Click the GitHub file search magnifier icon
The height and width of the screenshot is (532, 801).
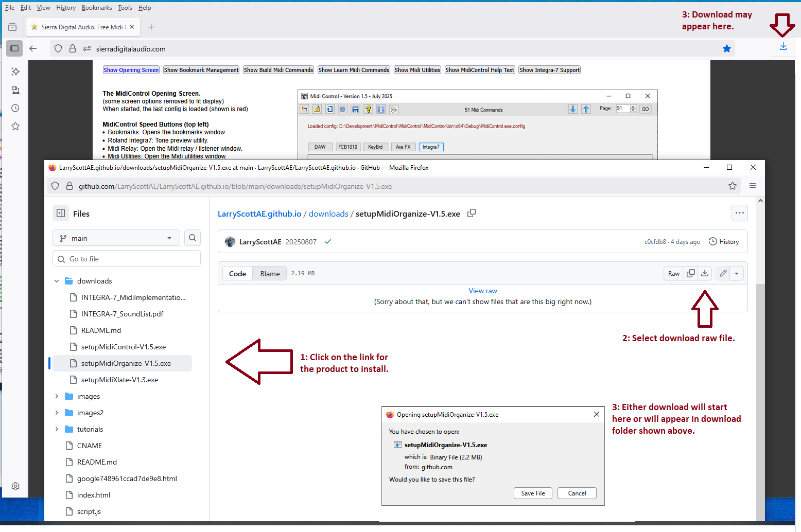193,238
